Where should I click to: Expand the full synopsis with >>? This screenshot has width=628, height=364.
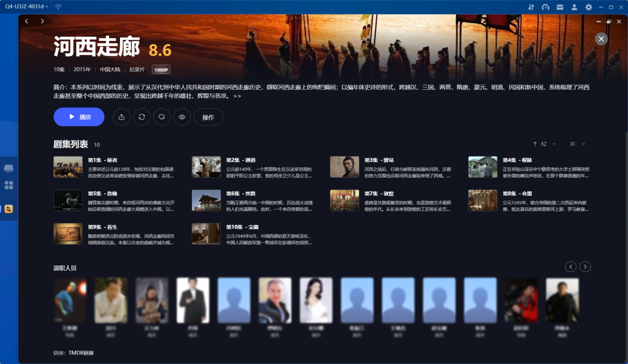coord(237,96)
